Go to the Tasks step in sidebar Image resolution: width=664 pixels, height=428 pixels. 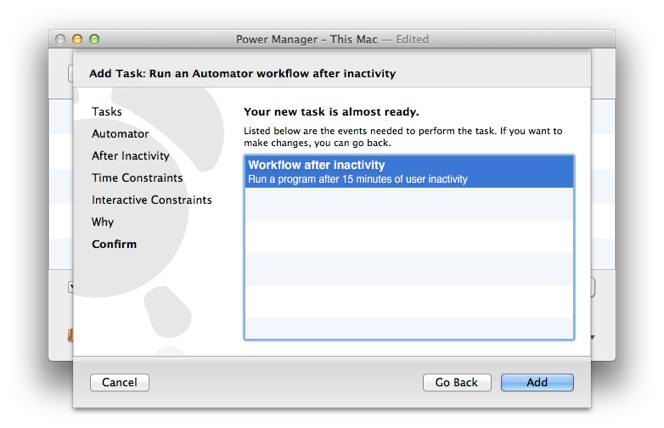[107, 112]
